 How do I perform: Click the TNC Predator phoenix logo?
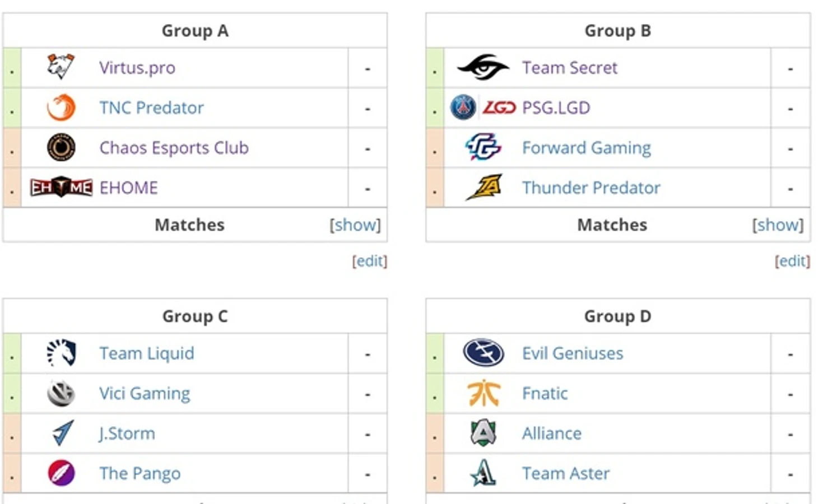click(61, 108)
